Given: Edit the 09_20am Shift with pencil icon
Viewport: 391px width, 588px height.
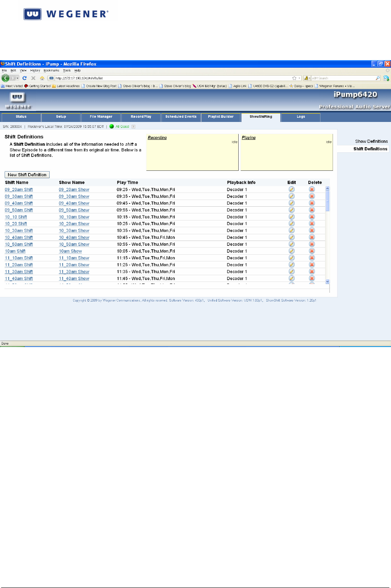Looking at the screenshot, I should pyautogui.click(x=292, y=190).
